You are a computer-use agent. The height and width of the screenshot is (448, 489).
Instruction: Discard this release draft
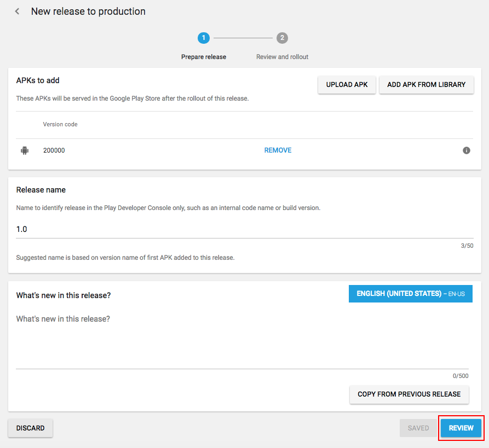31,428
